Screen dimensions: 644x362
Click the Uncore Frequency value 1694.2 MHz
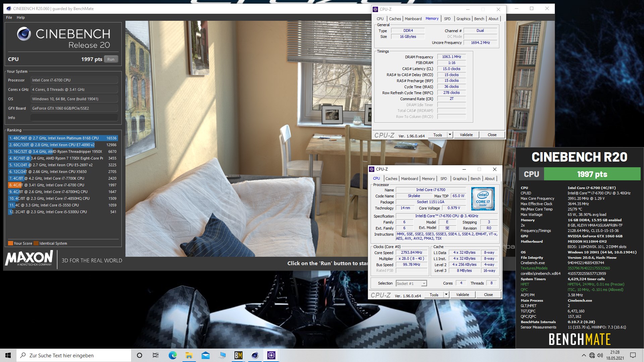click(x=480, y=43)
